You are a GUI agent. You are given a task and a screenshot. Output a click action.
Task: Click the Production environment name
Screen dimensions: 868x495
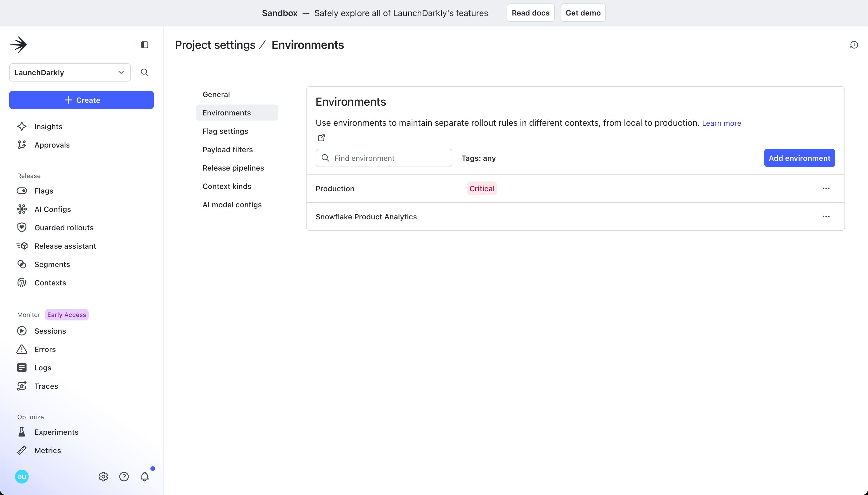[335, 188]
